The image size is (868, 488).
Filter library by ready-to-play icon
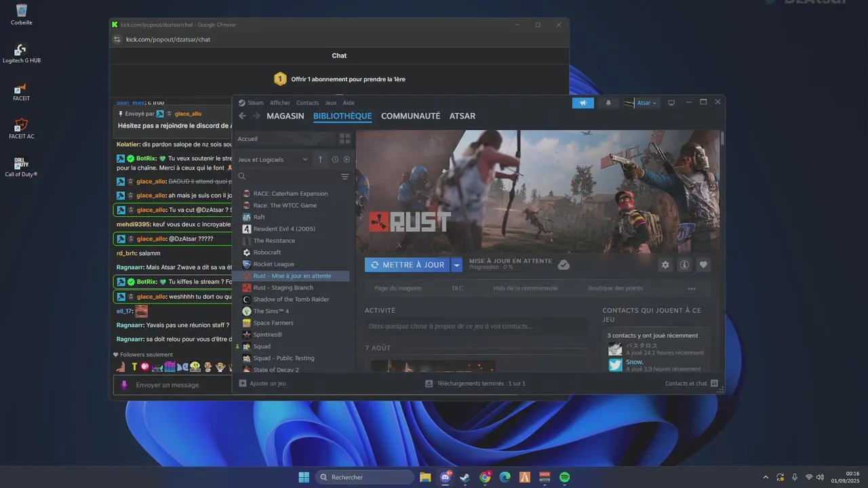tap(347, 159)
